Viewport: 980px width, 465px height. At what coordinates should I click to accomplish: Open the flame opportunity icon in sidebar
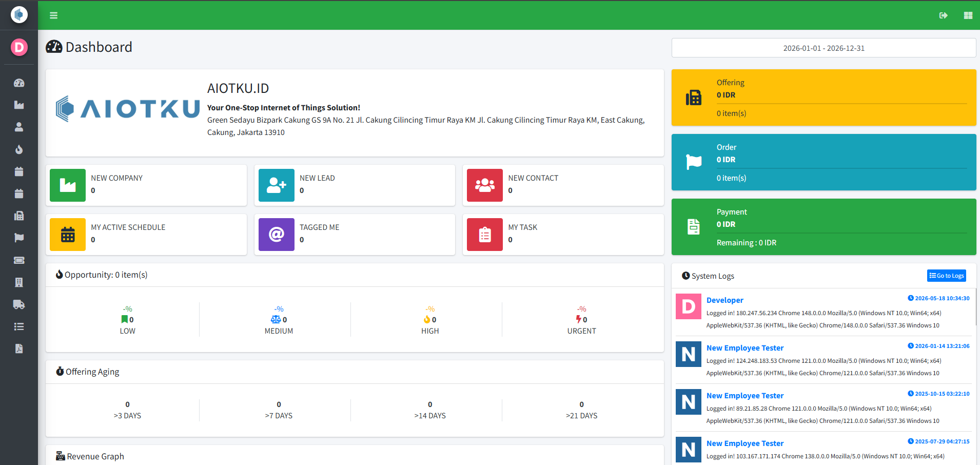pos(19,149)
